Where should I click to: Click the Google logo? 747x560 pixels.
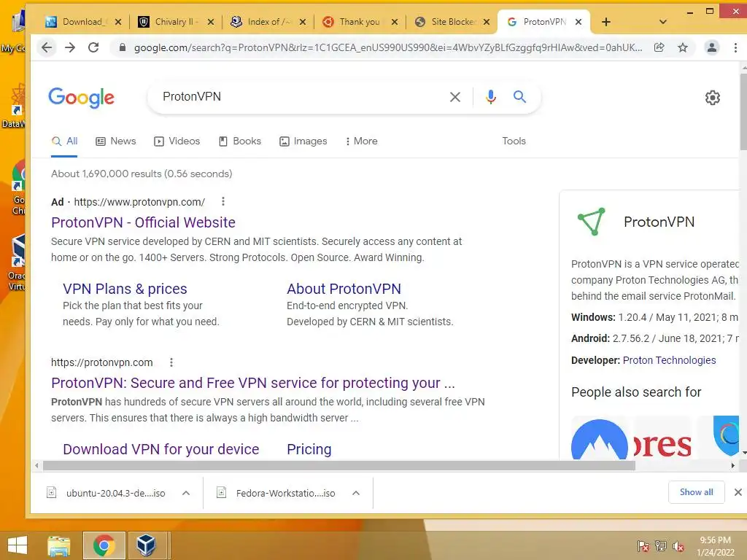pyautogui.click(x=82, y=98)
